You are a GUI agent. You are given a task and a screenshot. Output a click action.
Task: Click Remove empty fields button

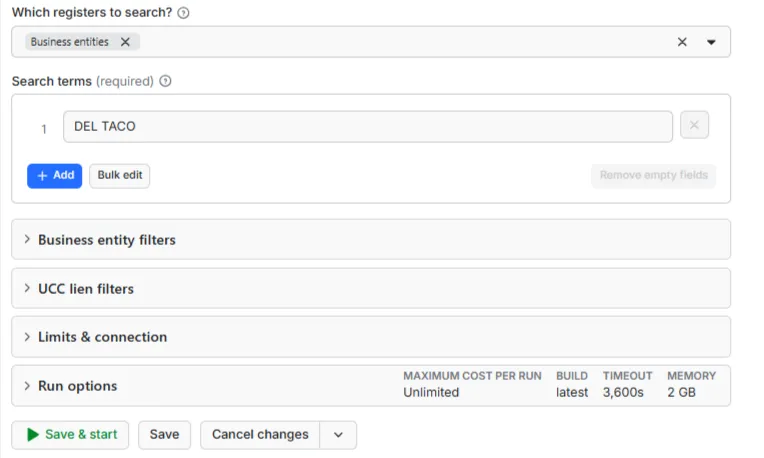coord(653,175)
